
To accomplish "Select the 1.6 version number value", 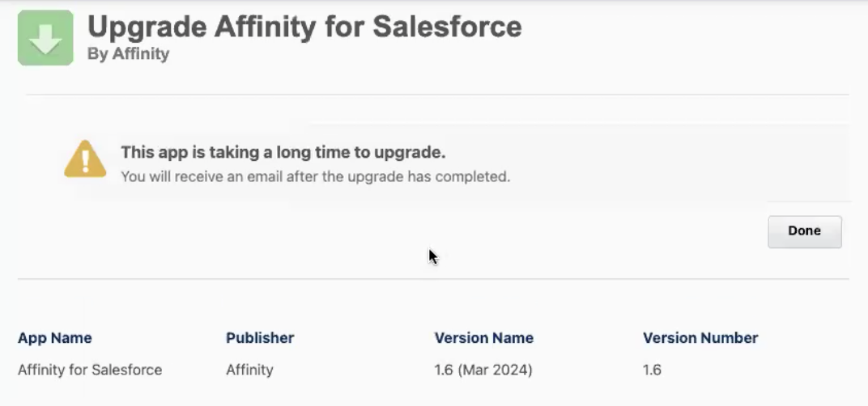I will pyautogui.click(x=652, y=370).
